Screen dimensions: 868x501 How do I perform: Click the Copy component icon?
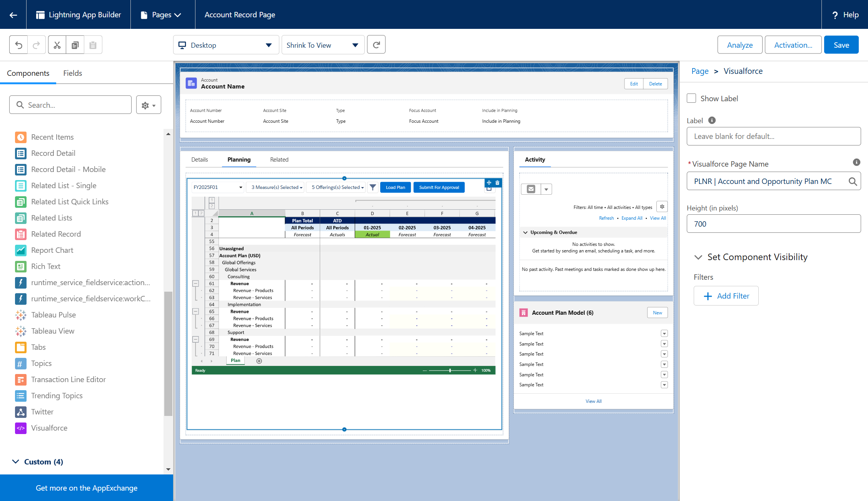[75, 45]
